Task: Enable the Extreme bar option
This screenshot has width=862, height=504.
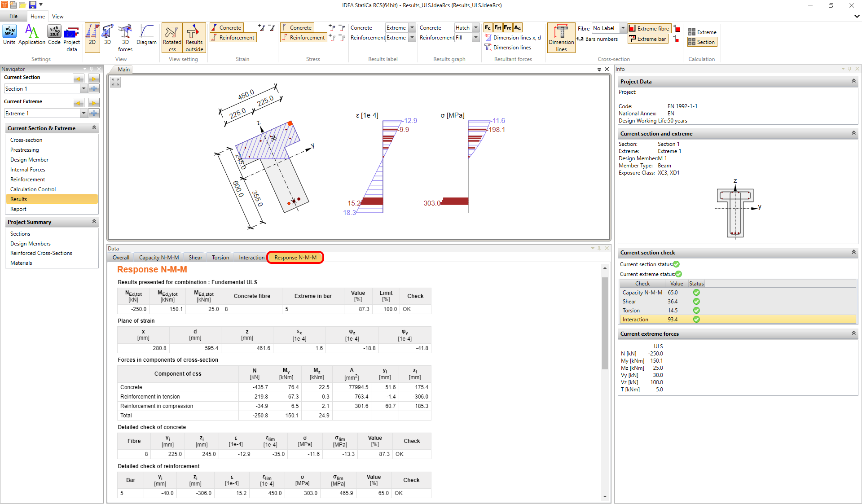Action: (647, 39)
